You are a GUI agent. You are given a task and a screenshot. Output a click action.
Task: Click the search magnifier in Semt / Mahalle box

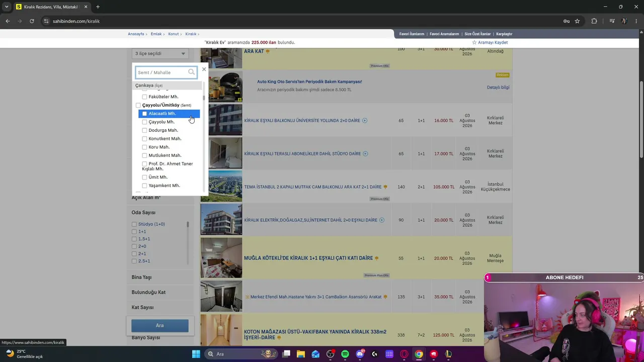click(191, 72)
